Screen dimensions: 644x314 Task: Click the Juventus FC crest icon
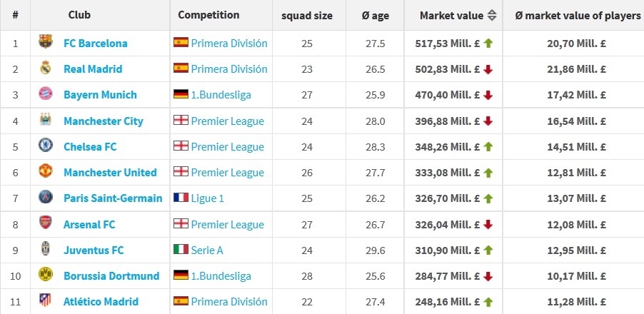click(46, 250)
